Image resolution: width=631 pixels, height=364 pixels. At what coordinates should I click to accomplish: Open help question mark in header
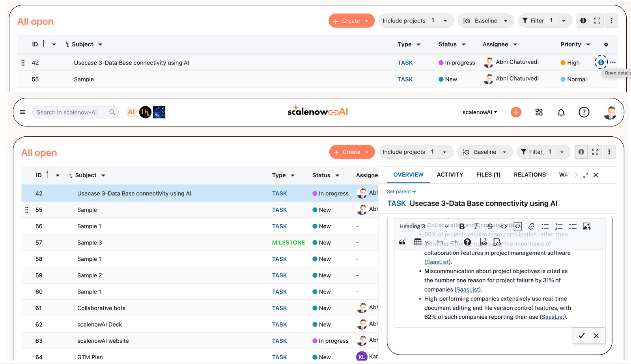[584, 112]
